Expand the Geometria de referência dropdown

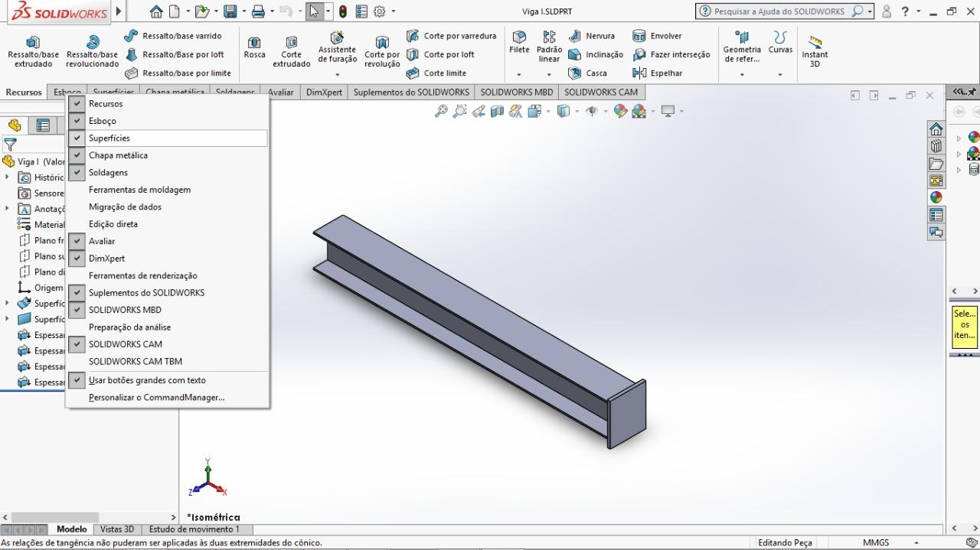[741, 75]
